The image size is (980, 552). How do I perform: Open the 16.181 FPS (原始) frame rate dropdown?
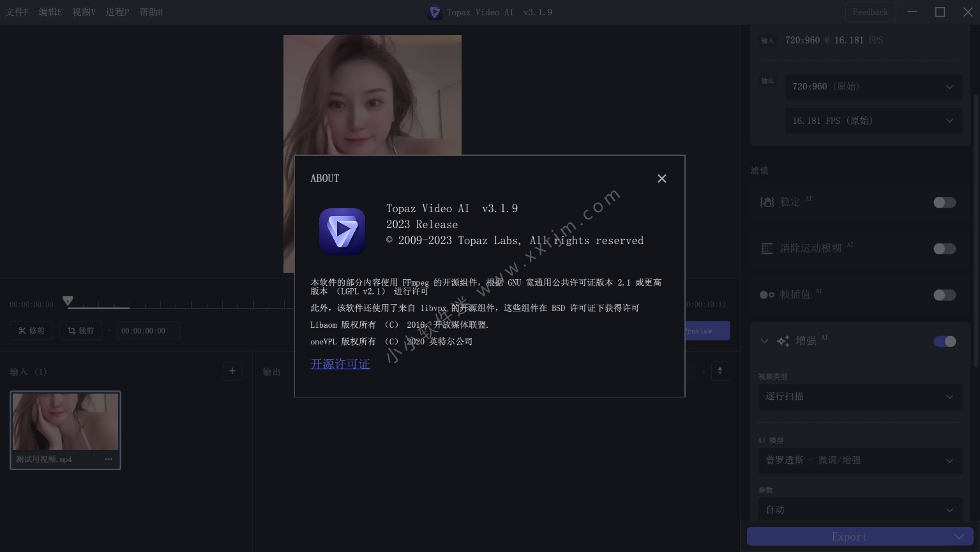[873, 121]
